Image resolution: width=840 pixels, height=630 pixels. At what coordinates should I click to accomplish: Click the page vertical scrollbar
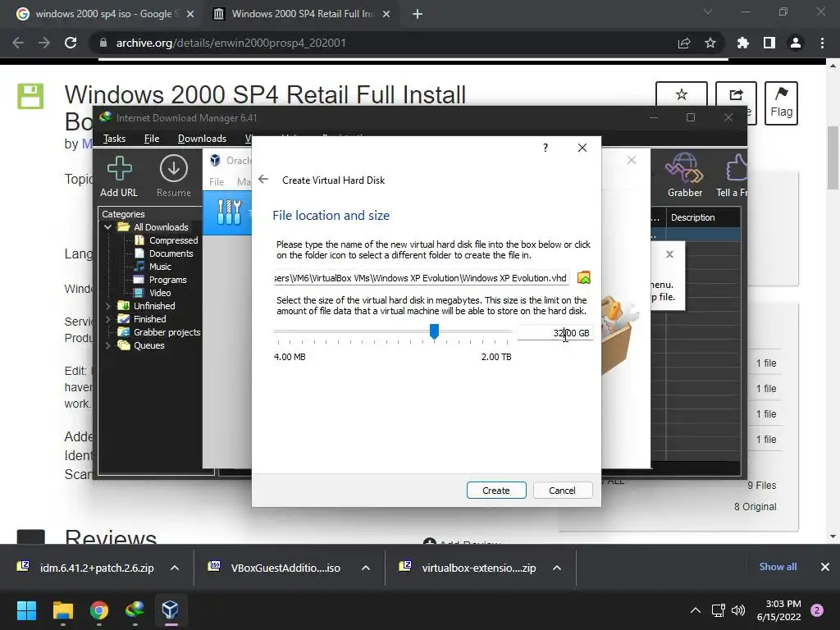pos(833,158)
